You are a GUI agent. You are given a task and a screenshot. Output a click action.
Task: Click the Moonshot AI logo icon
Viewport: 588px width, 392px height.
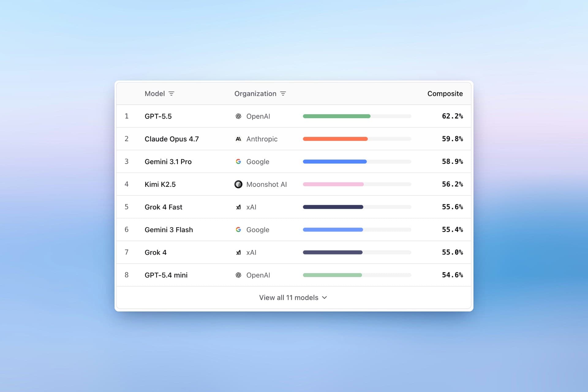coord(238,184)
